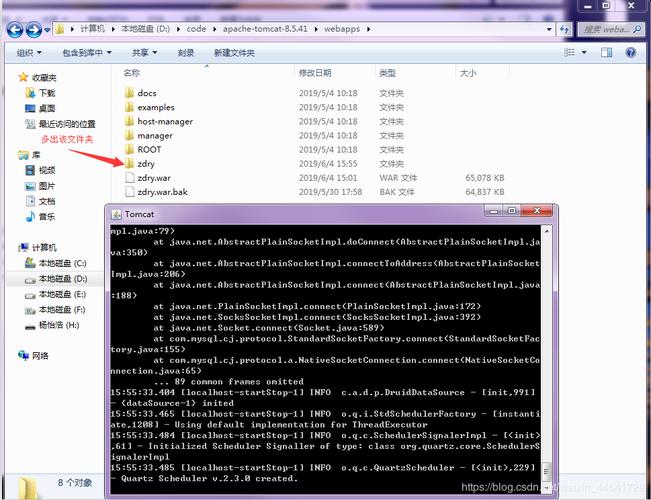The height and width of the screenshot is (500, 651).
Task: Go back with the Explorer back arrow
Action: tap(15, 29)
